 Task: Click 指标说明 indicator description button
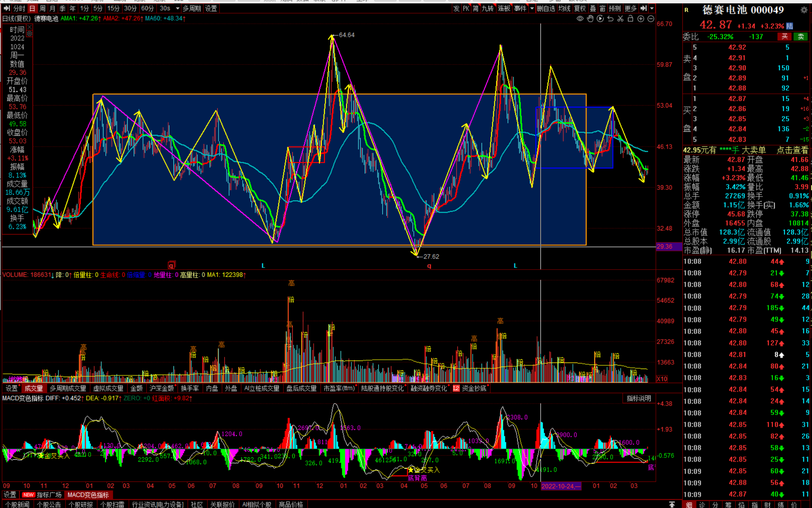coord(638,398)
